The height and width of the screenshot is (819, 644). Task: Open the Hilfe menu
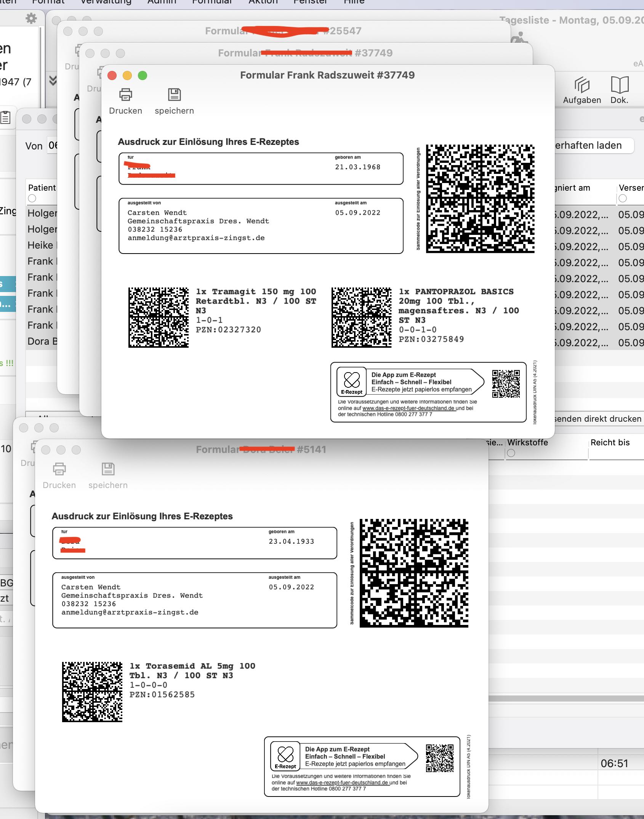pyautogui.click(x=354, y=2)
